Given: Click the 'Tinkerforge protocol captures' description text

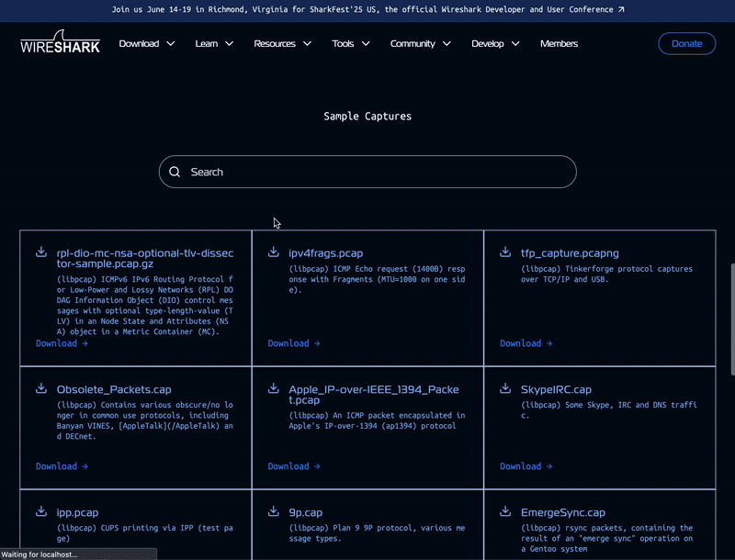Looking at the screenshot, I should click(x=606, y=274).
